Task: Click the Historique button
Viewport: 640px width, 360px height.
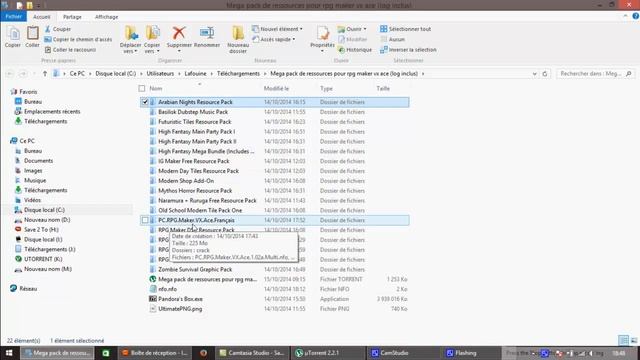Action: [x=355, y=49]
